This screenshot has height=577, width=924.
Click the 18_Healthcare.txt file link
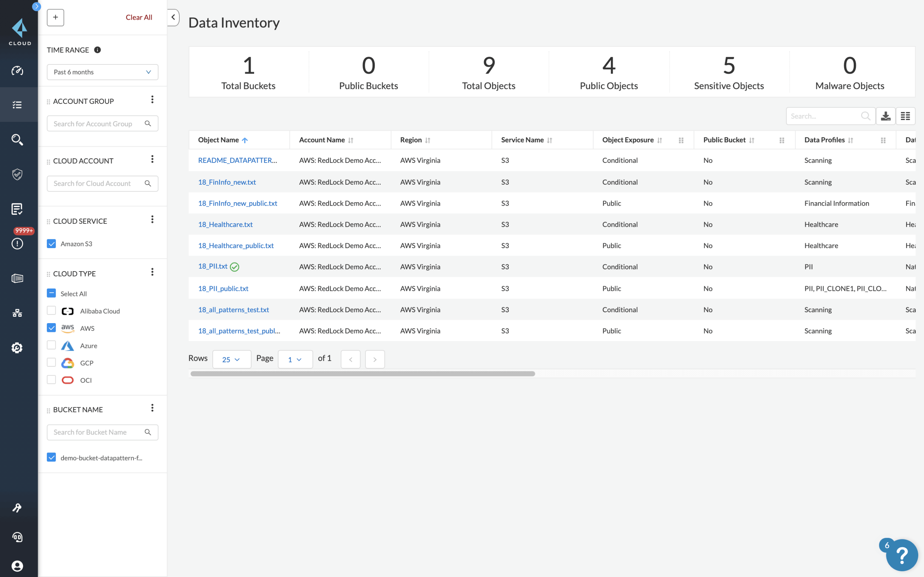coord(226,224)
